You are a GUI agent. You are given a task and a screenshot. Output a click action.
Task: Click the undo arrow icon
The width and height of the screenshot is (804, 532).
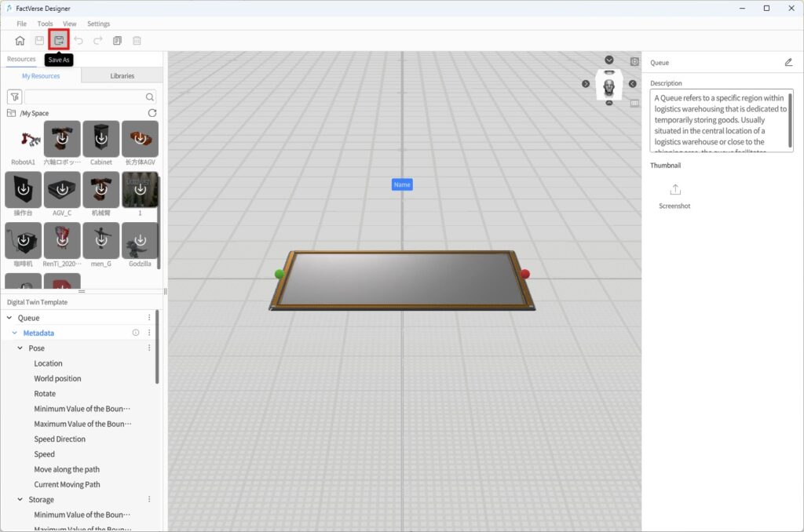point(79,41)
